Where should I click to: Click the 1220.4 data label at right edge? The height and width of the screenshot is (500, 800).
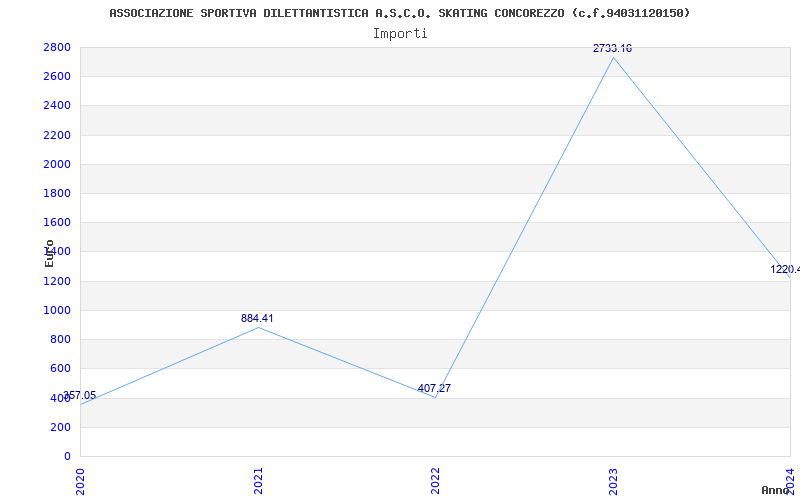click(x=785, y=269)
